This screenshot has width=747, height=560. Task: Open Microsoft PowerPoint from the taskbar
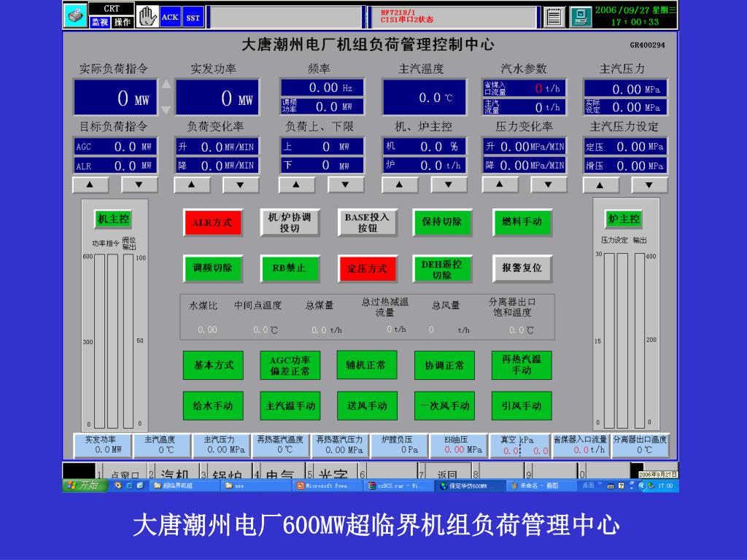pyautogui.click(x=327, y=486)
